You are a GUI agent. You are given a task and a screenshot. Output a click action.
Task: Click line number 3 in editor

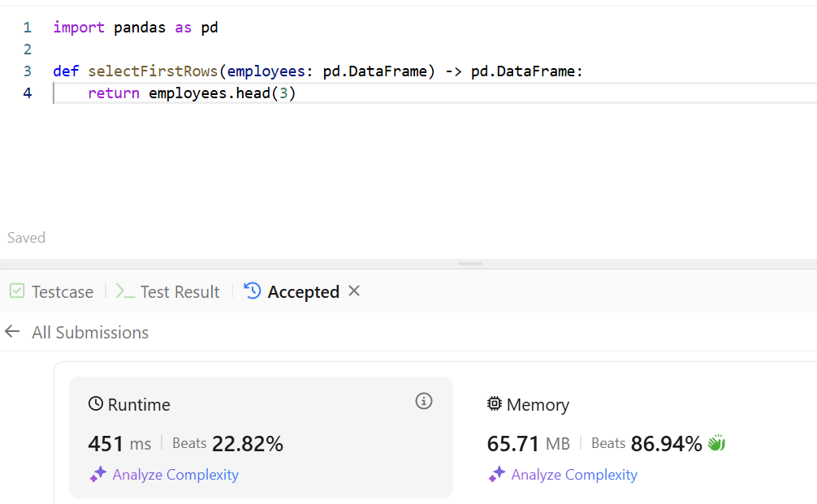pos(27,71)
